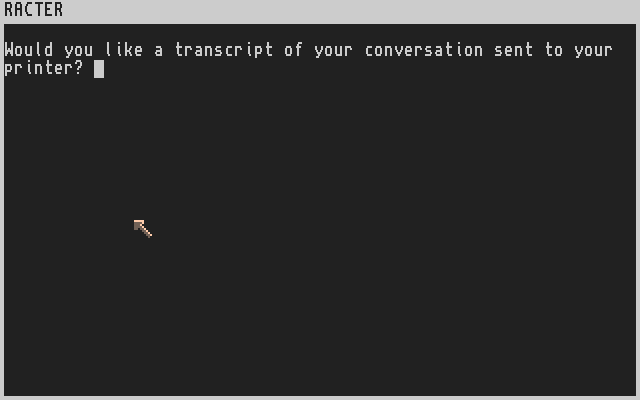Click the grey bottom border of the window

click(320, 398)
